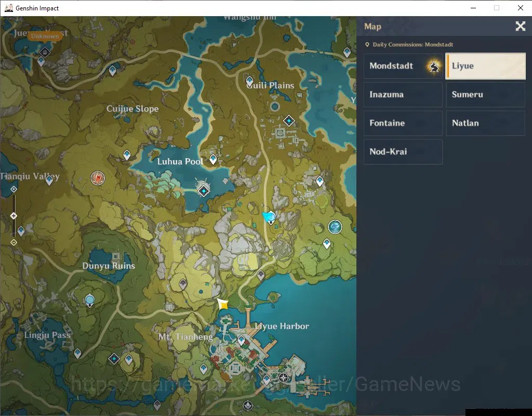
Task: Select the waypoint north of Cuijue Slope on the road
Action: 113,71
